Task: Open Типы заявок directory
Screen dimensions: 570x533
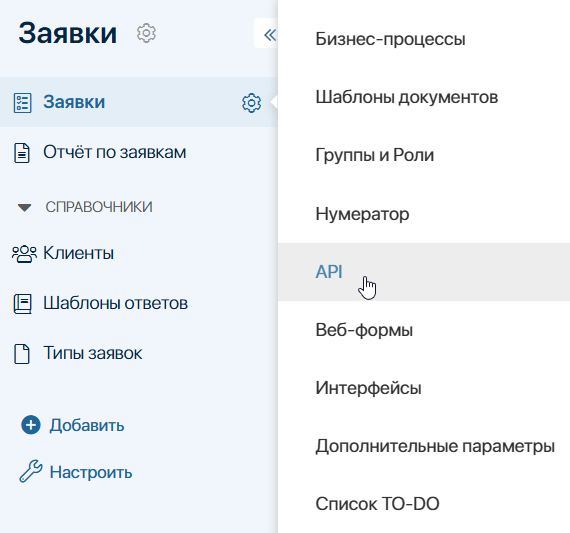Action: [93, 353]
